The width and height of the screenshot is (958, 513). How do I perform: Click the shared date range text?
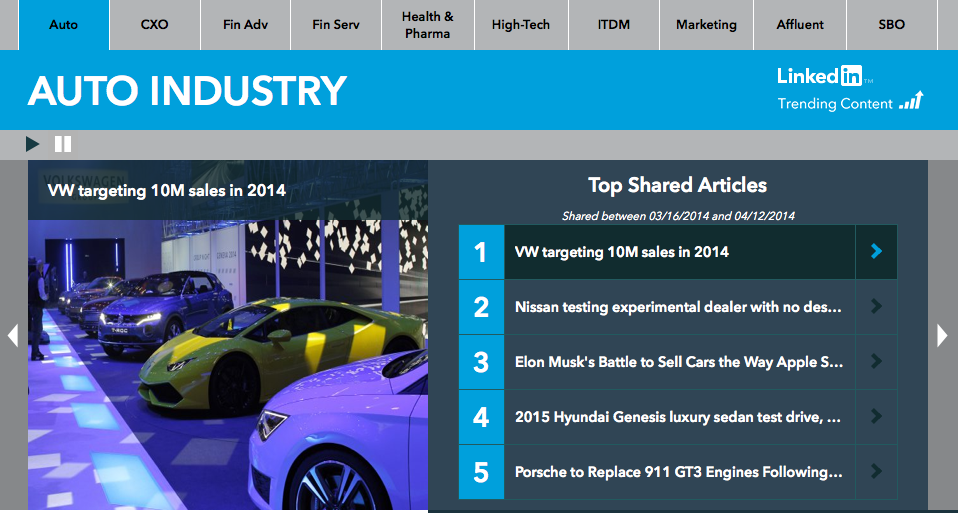point(678,216)
